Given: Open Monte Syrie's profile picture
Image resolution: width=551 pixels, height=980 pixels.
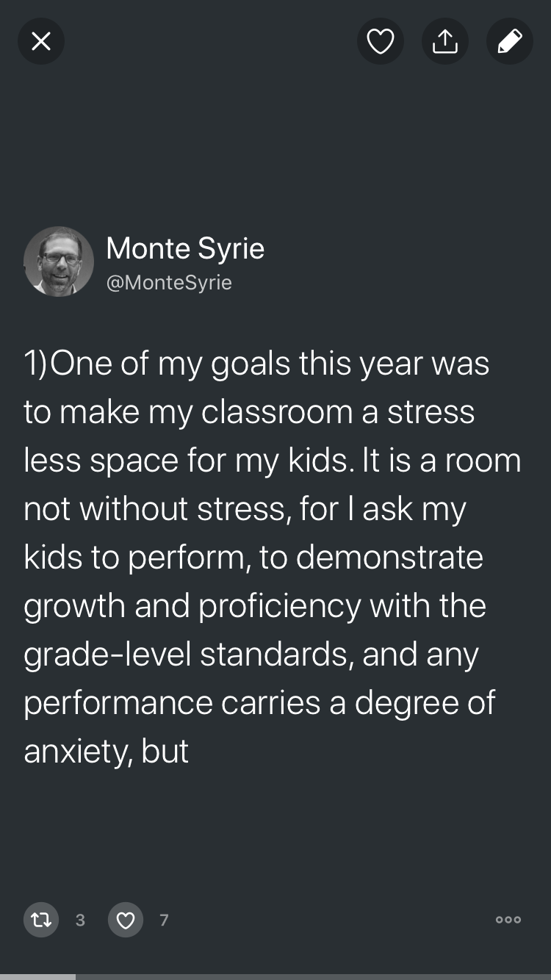Looking at the screenshot, I should (59, 262).
